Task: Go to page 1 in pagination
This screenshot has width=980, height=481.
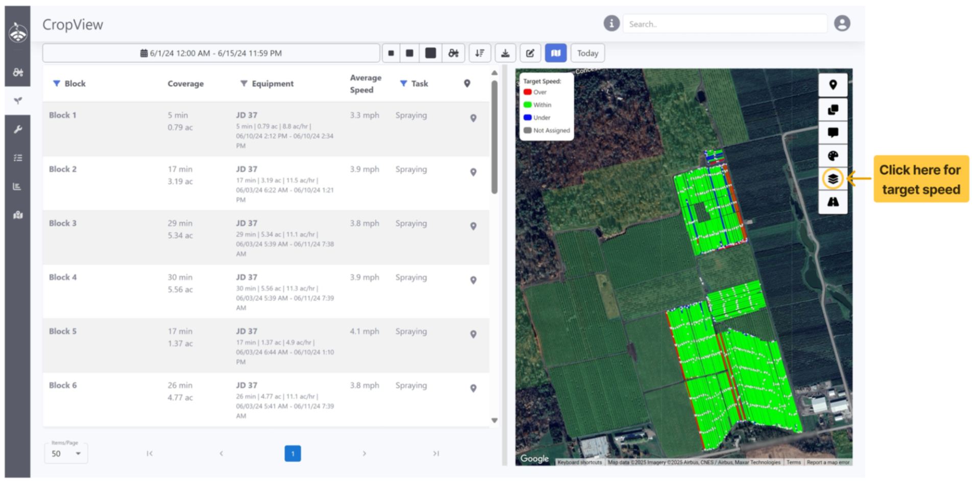Action: pos(292,453)
